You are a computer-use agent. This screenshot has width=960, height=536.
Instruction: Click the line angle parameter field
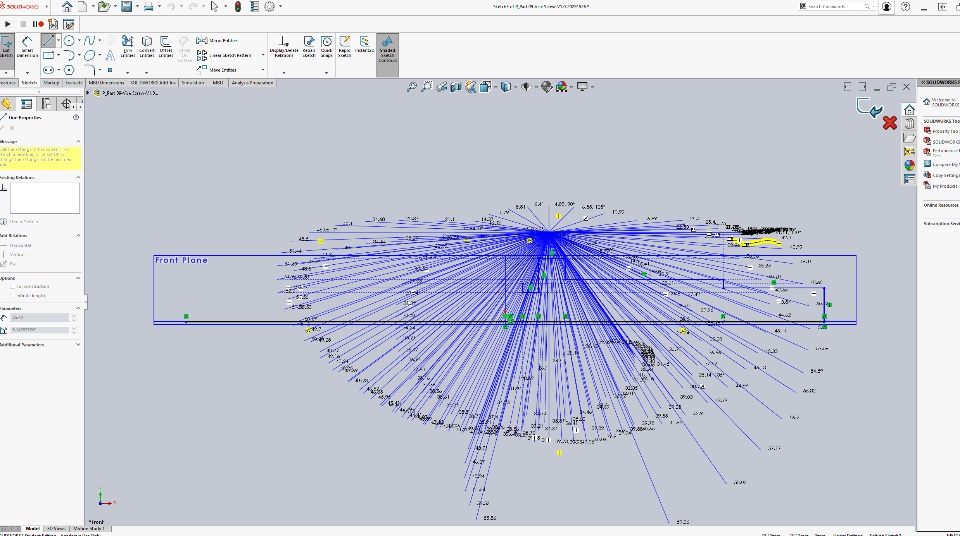coord(40,330)
